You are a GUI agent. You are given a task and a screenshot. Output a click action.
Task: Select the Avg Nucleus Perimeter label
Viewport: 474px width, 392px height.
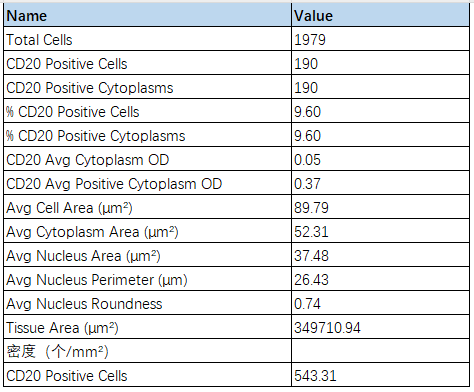(x=97, y=280)
